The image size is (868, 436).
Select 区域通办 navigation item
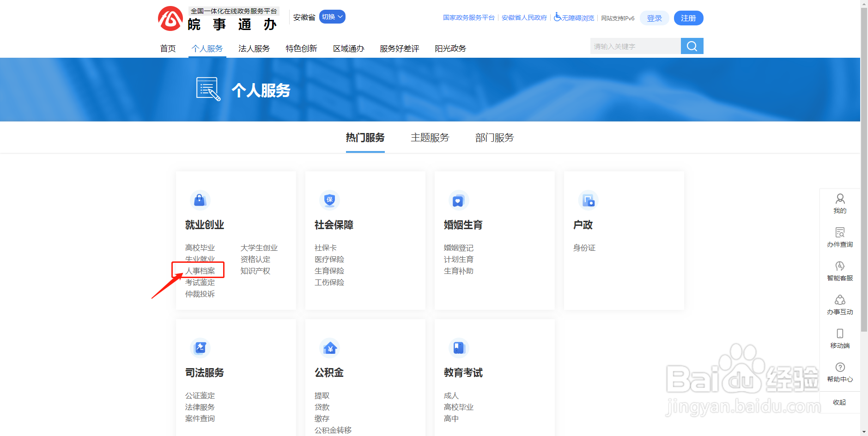click(349, 48)
